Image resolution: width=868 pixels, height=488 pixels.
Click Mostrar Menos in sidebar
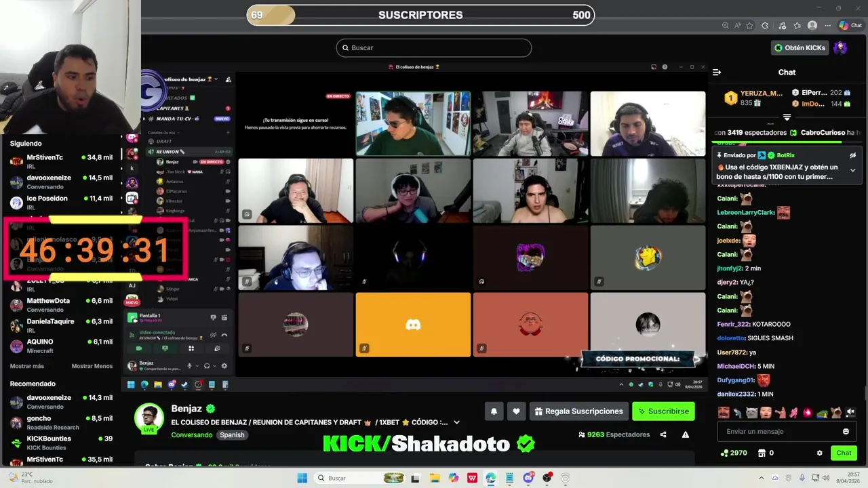tap(92, 366)
